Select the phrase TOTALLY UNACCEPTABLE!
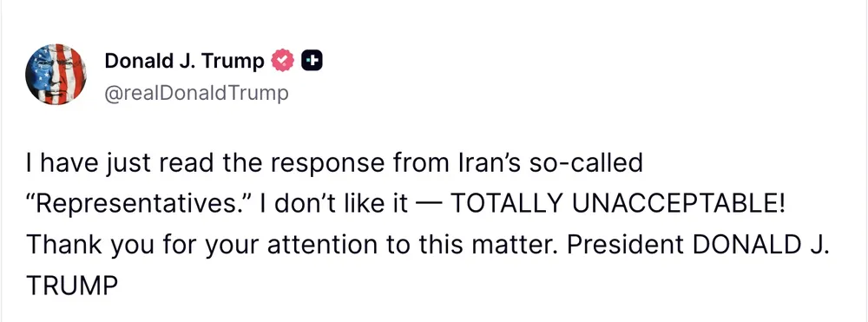 (x=618, y=204)
